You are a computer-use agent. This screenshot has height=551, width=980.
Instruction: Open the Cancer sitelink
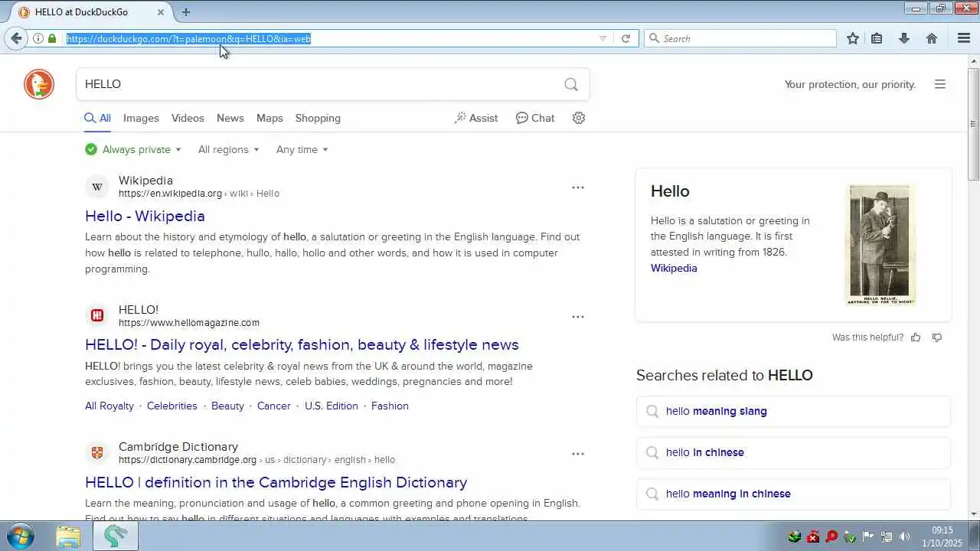point(274,406)
